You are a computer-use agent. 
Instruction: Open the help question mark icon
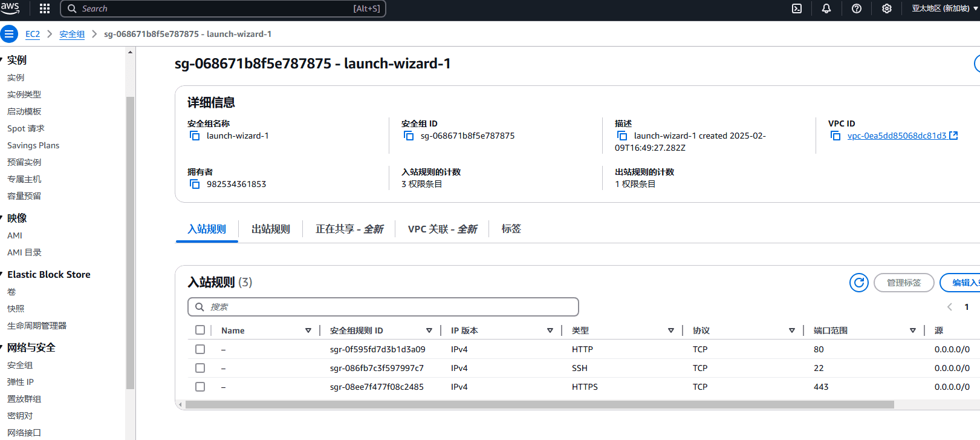857,8
